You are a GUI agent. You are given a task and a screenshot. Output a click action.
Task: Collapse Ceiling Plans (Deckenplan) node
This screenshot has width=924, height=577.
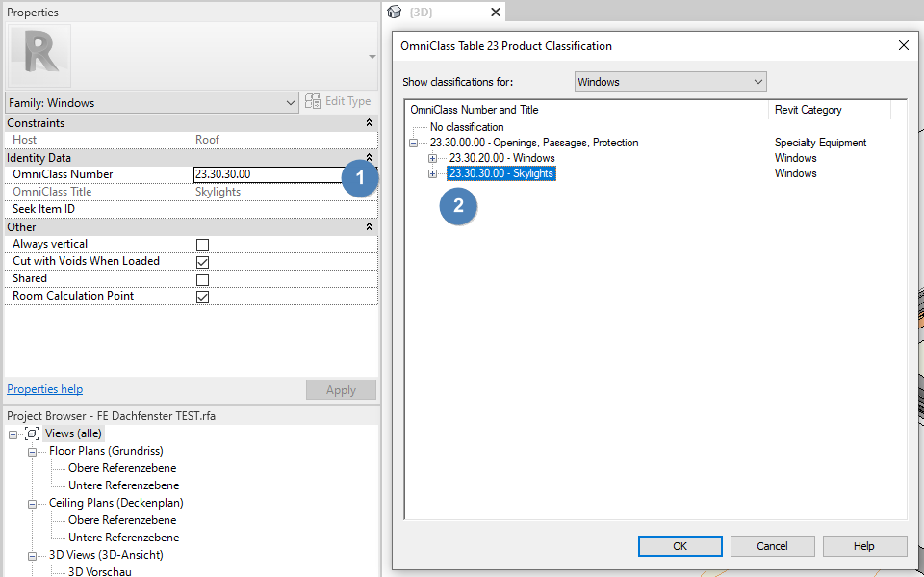coord(33,504)
